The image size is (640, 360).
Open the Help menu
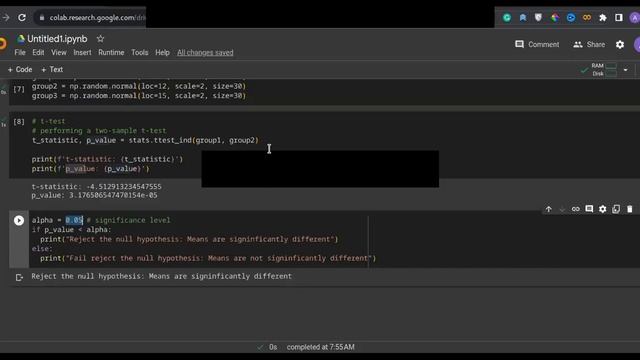[x=162, y=53]
